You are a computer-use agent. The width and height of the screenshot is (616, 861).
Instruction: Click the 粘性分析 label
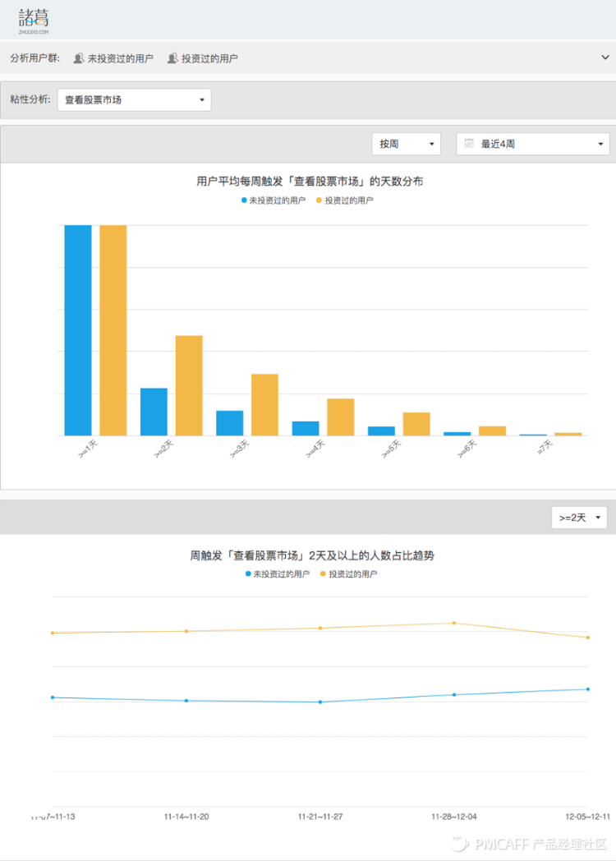coord(30,99)
